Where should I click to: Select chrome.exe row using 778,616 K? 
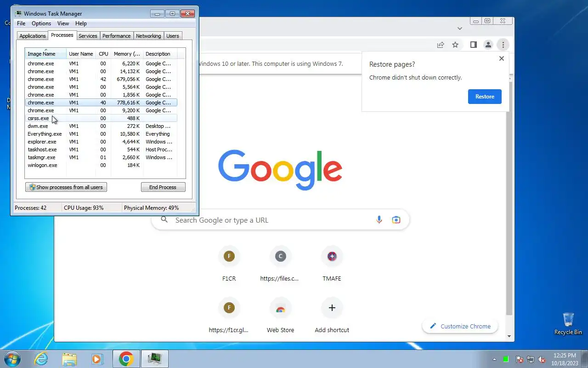tap(101, 103)
